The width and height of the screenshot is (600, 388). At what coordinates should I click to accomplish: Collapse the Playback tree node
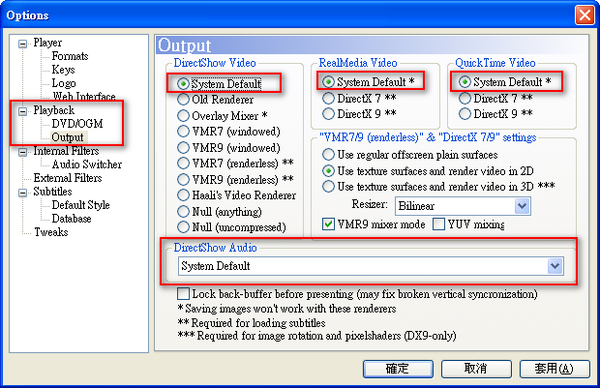point(23,111)
